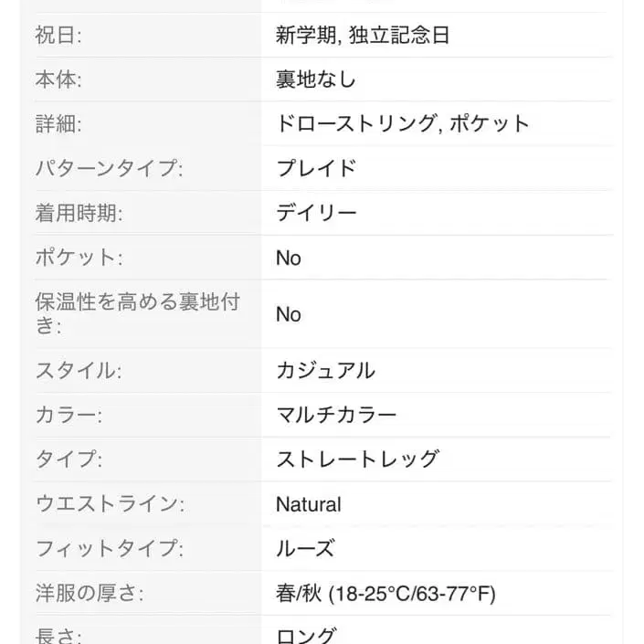Image resolution: width=644 pixels, height=644 pixels.
Task: Click the ウエストライン label
Action: point(110,504)
